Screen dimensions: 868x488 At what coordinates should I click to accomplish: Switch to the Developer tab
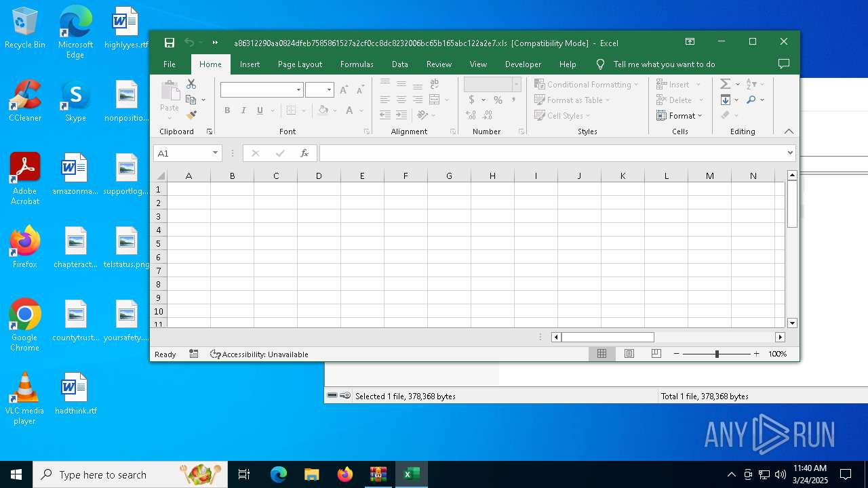(x=523, y=64)
